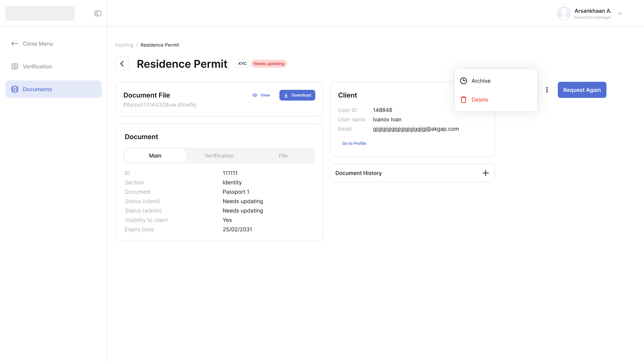Screen dimensions: 644x362
Task: Close Menu using the left arrow
Action: [x=15, y=44]
